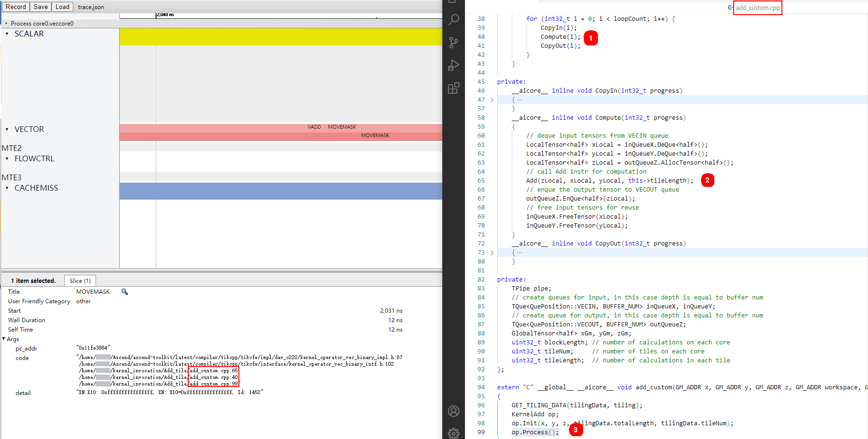Switch to the add_custom.cpp editor tab
Image resolution: width=868 pixels, height=439 pixels.
758,8
